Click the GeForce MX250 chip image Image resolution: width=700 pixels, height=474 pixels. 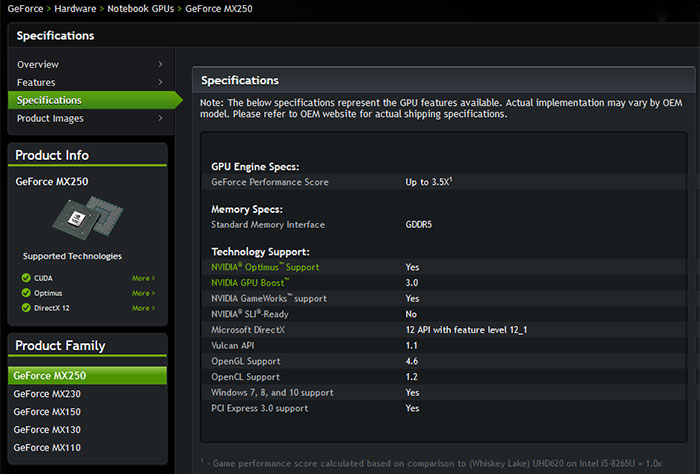pos(88,217)
